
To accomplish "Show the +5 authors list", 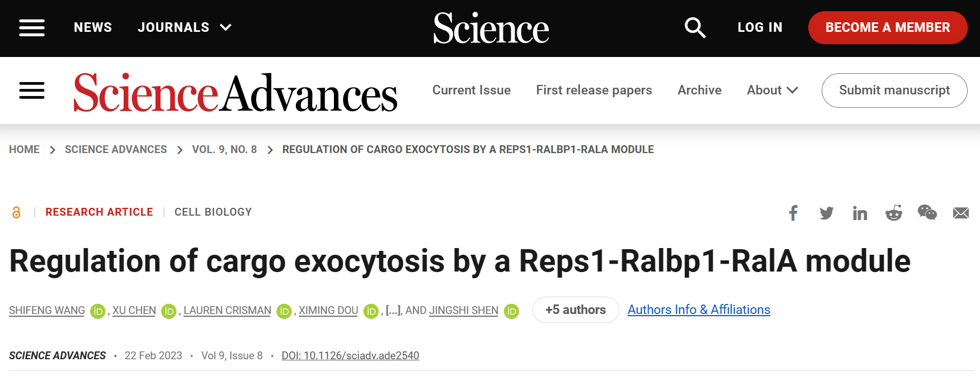I will tap(576, 310).
